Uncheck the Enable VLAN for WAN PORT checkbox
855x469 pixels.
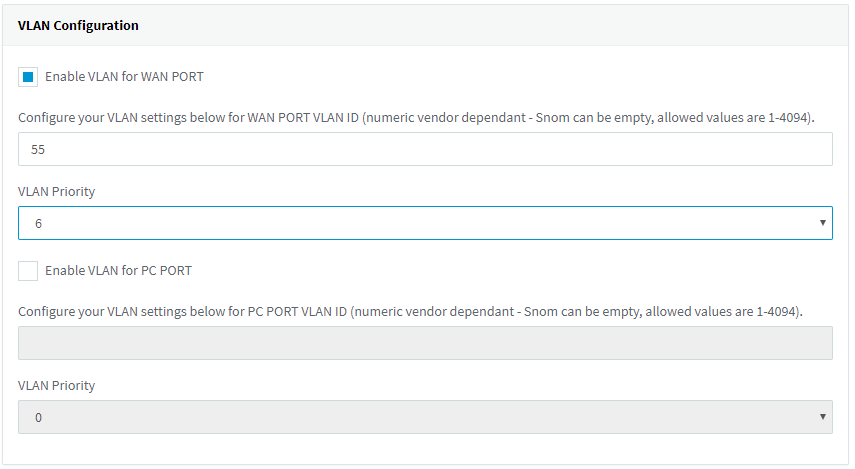point(28,77)
